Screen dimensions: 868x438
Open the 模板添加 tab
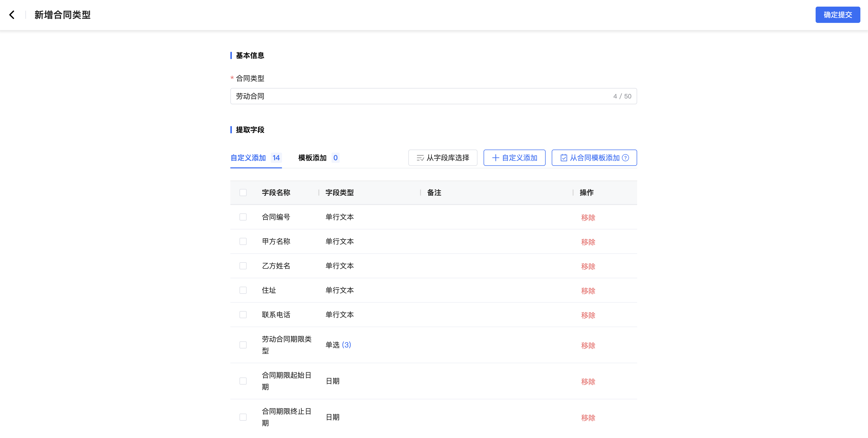pos(312,158)
